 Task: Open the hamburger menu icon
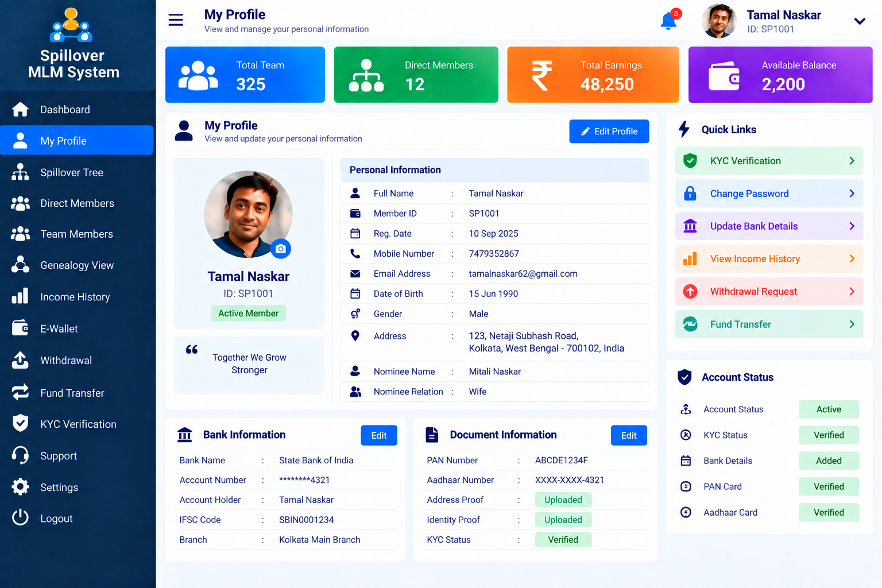click(x=176, y=20)
